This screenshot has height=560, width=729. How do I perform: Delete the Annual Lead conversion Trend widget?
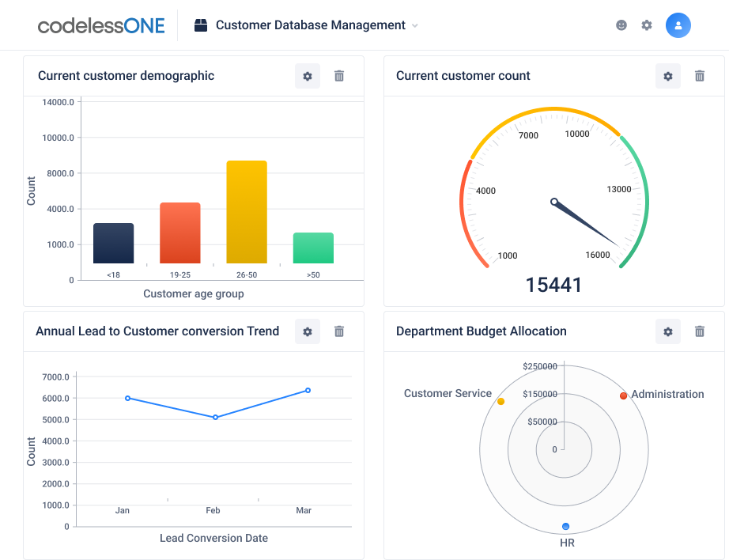[339, 331]
